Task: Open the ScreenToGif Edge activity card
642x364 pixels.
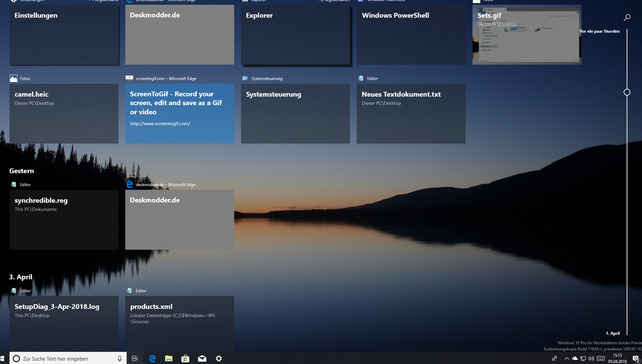Action: [180, 114]
